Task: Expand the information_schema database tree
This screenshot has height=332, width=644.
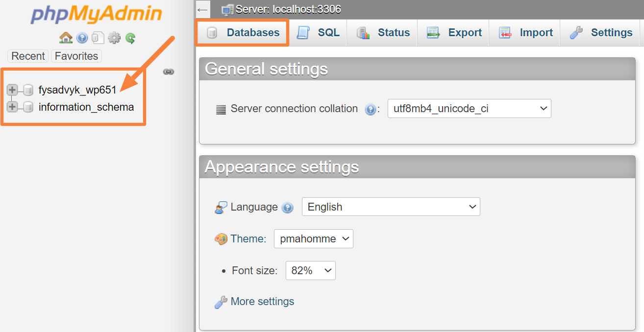Action: click(12, 107)
